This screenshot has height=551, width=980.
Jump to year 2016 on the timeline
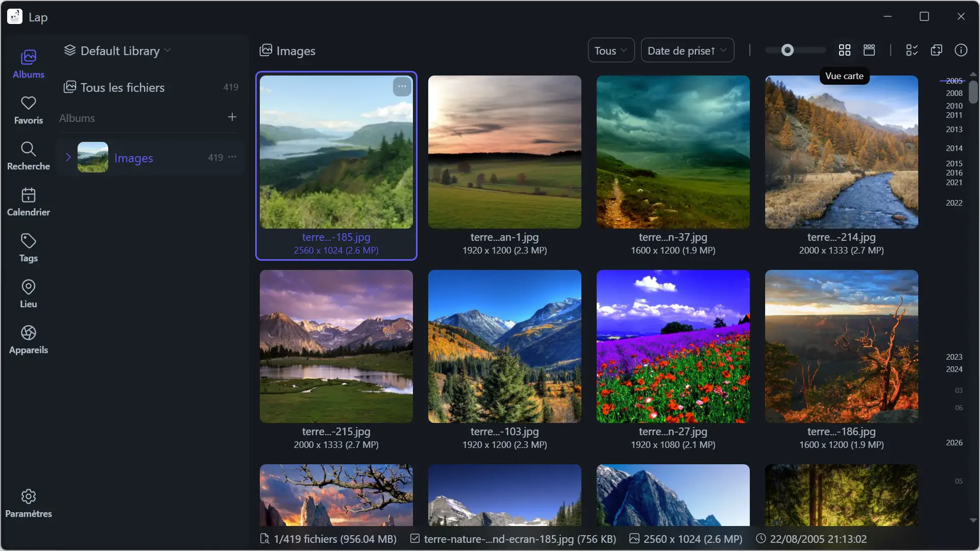954,172
